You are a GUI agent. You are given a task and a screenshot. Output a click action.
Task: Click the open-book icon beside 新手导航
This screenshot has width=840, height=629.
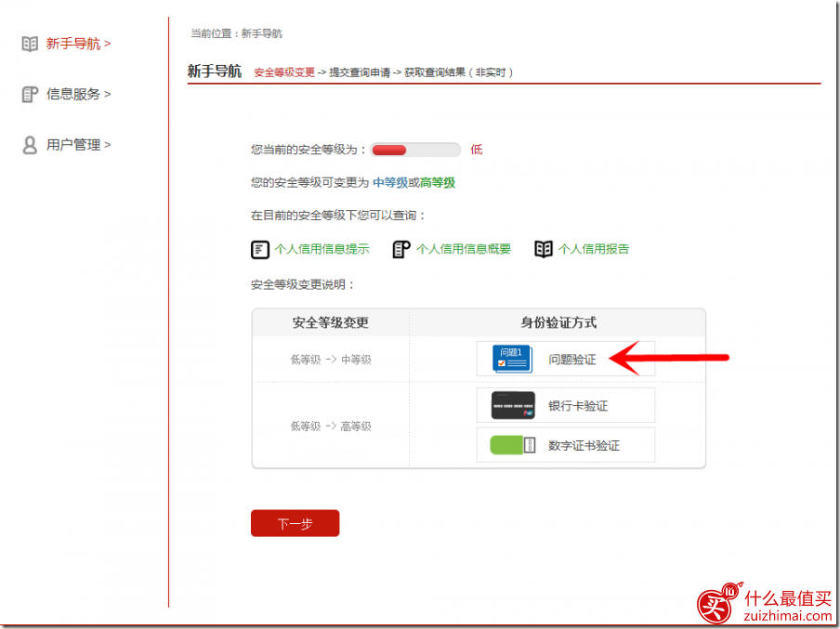coord(30,44)
